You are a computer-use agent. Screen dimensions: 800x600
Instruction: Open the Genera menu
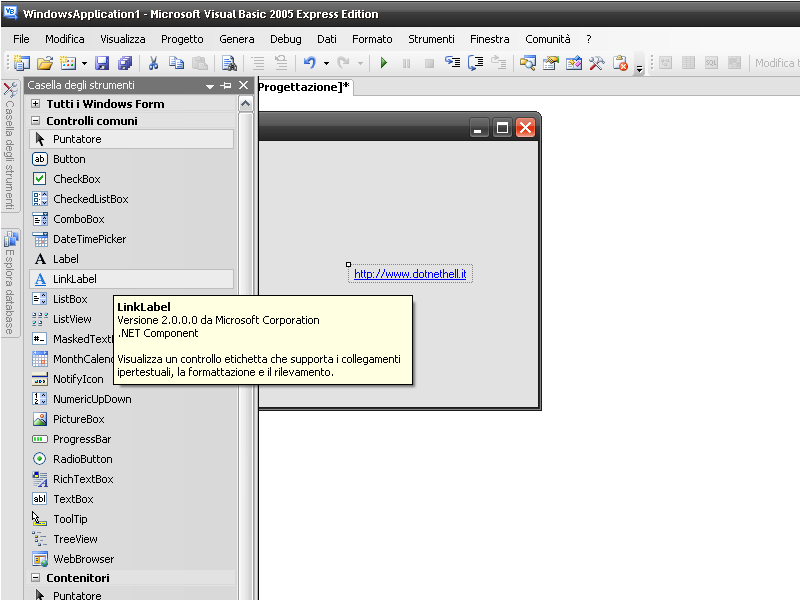tap(237, 39)
